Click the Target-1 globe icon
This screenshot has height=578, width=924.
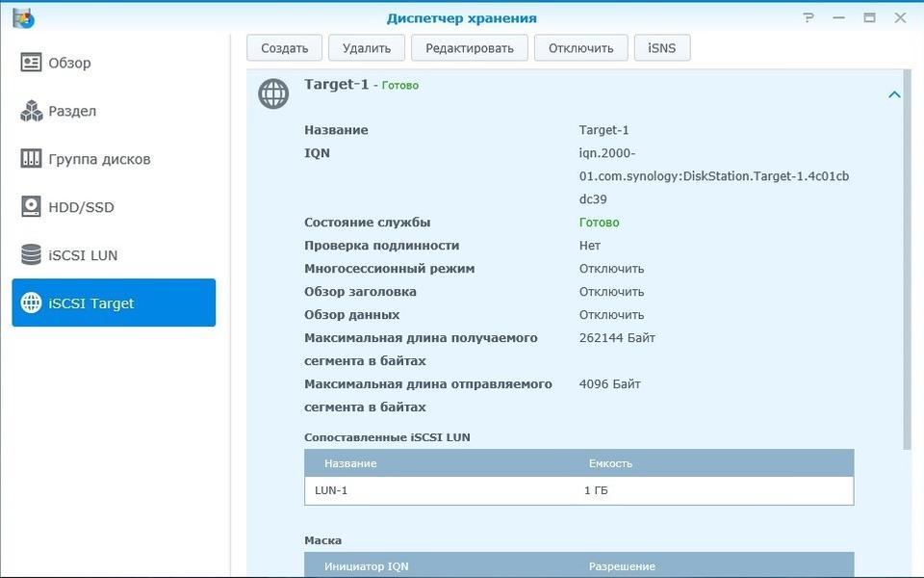[x=273, y=93]
